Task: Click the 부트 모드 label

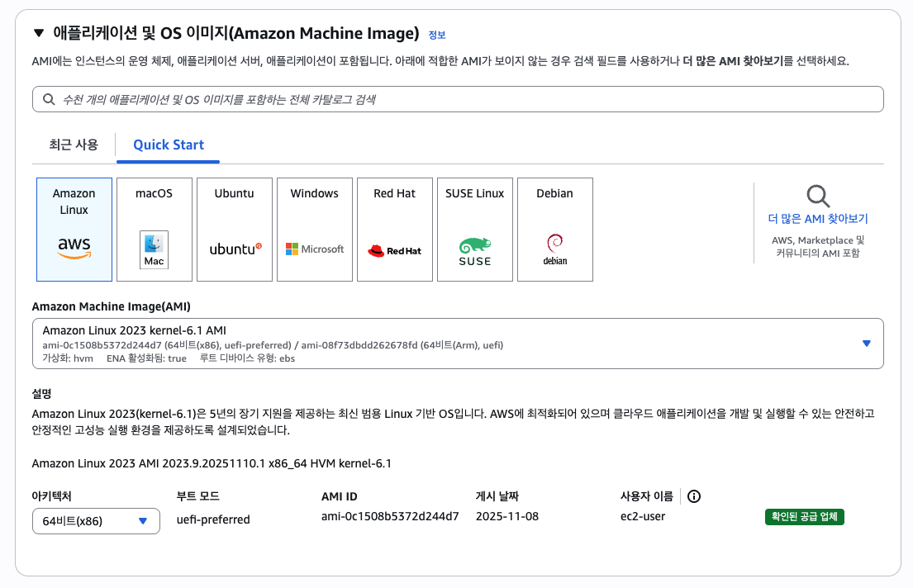Action: pos(198,496)
